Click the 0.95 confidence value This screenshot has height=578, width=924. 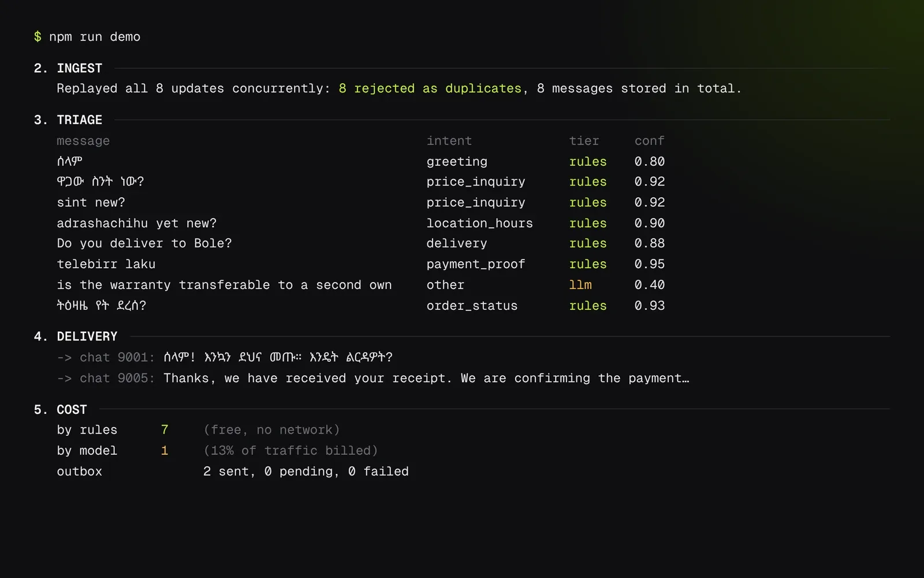coord(650,264)
